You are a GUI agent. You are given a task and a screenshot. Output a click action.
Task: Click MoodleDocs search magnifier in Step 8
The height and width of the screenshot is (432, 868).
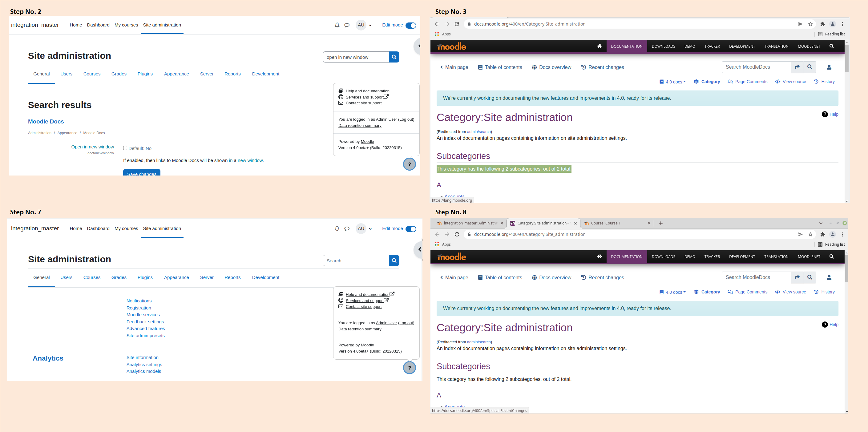point(810,277)
